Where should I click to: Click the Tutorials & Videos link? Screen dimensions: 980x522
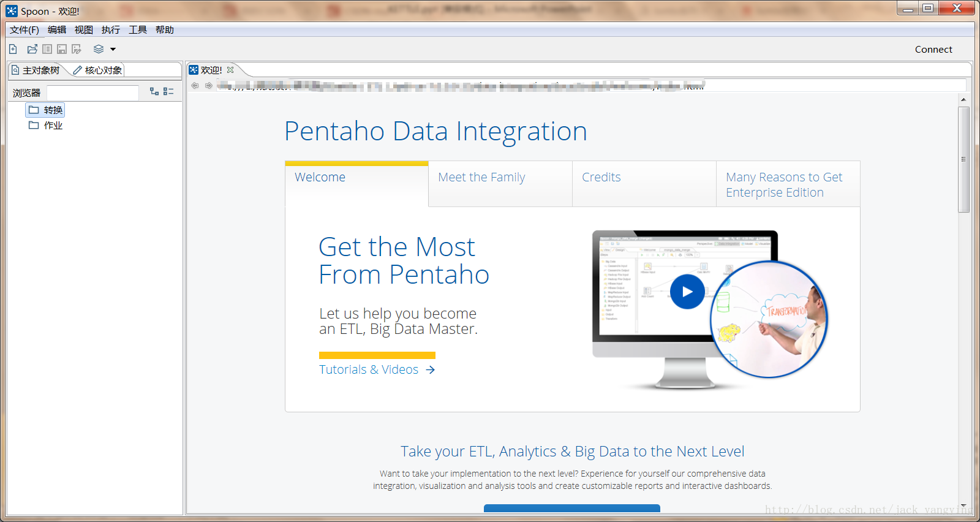(x=377, y=369)
